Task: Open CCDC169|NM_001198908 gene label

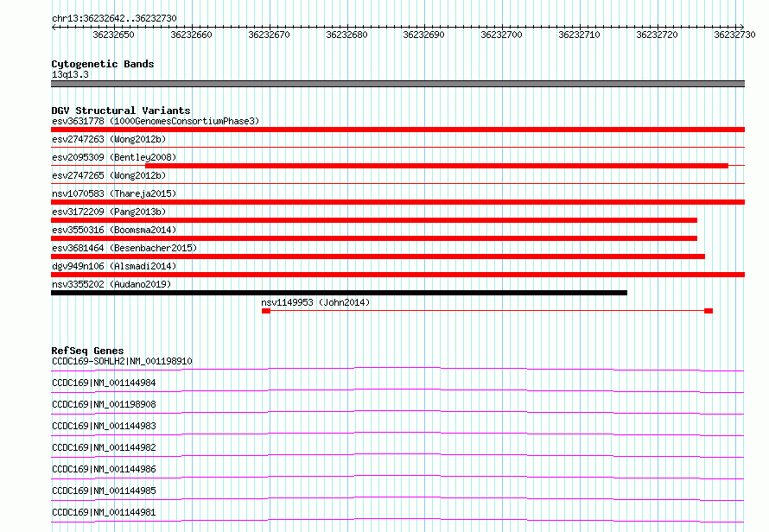Action: (x=104, y=404)
